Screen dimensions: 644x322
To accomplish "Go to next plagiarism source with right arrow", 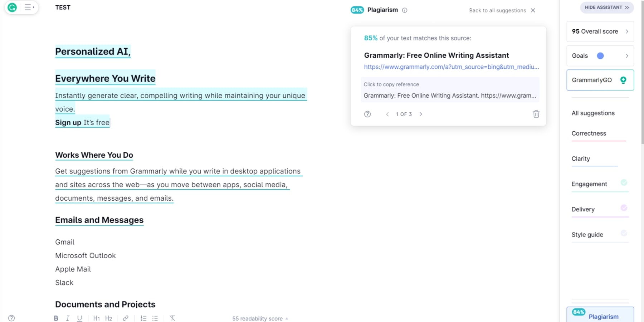I will point(421,114).
